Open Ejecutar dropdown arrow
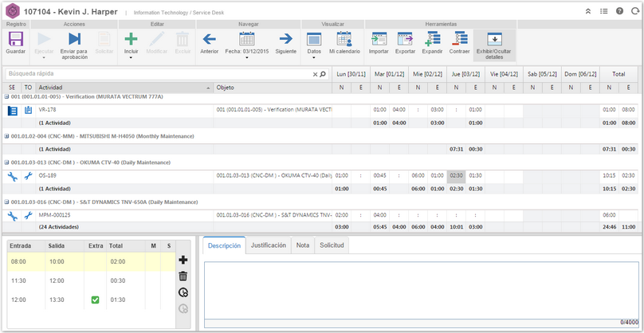Viewport: 644px width, 333px height. 44,58
